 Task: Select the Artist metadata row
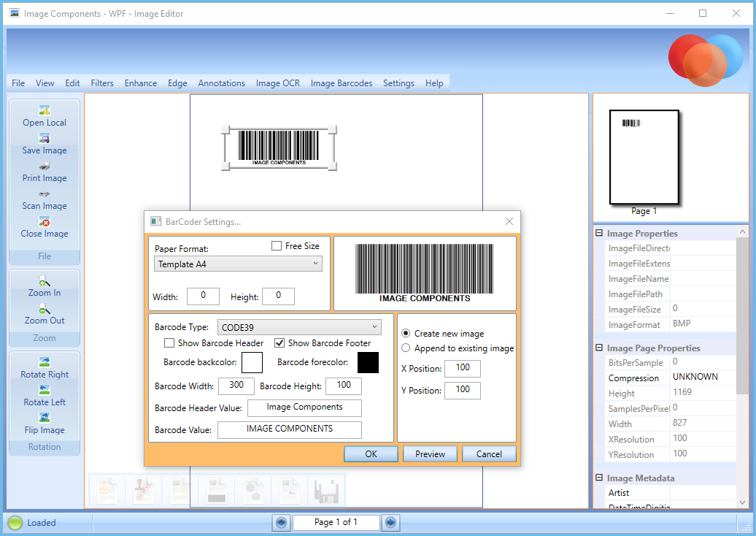[x=670, y=493]
